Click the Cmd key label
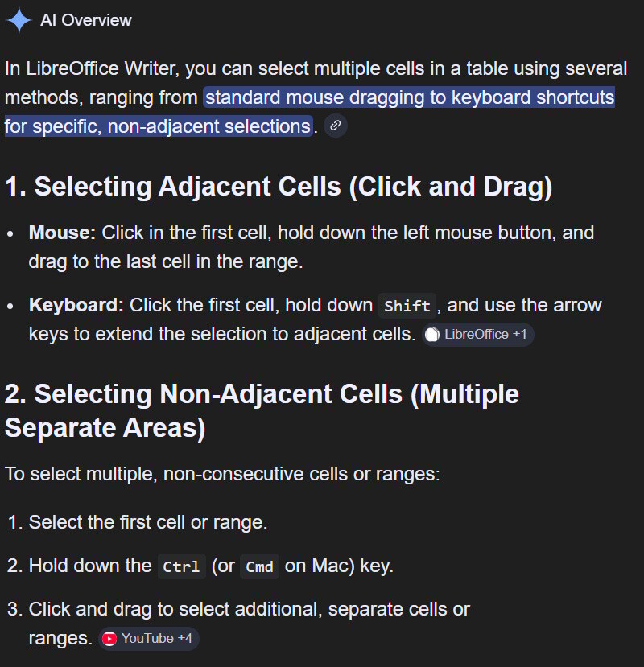Screen dimensions: 644x667 tap(259, 566)
